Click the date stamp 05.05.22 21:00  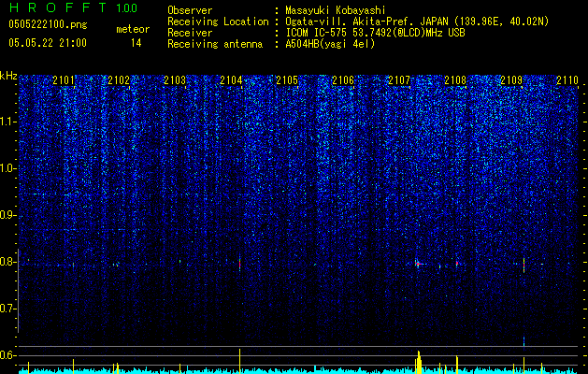click(x=48, y=43)
